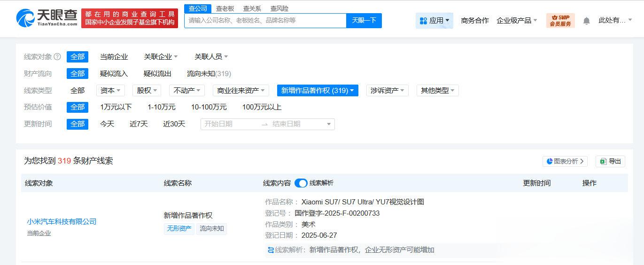The image size is (644, 265).
Task: Open SVIP member service badge
Action: point(560,21)
